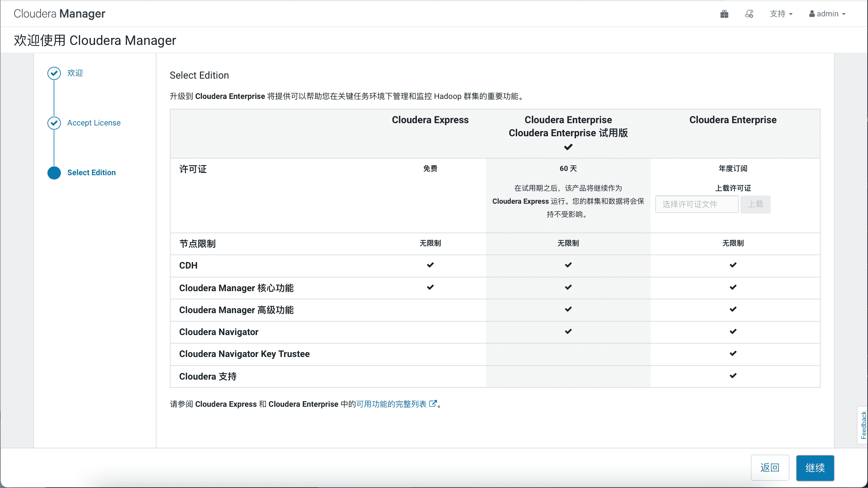Click the Select Edition page heading
The height and width of the screenshot is (488, 868).
pos(199,75)
